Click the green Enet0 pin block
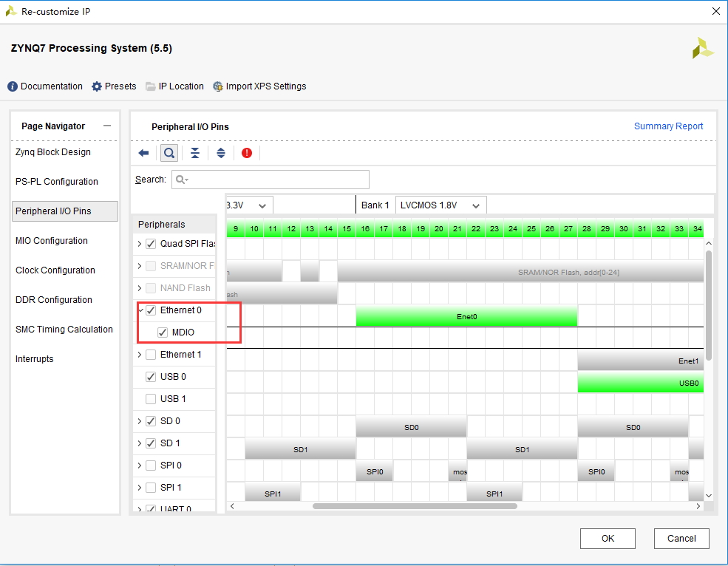The width and height of the screenshot is (728, 566). (x=466, y=316)
